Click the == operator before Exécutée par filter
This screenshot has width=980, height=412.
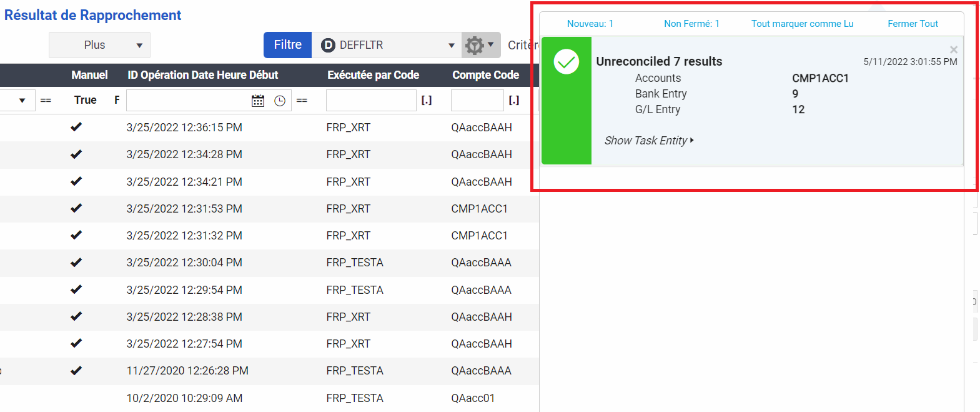302,100
